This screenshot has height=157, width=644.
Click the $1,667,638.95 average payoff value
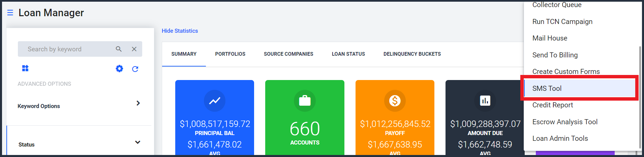coord(395,145)
